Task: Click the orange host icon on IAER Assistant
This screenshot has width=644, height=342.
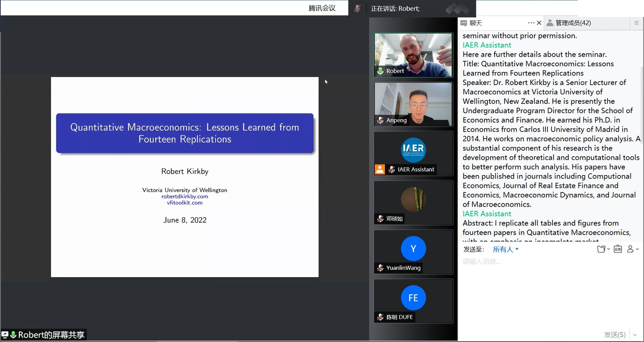Action: tap(380, 169)
